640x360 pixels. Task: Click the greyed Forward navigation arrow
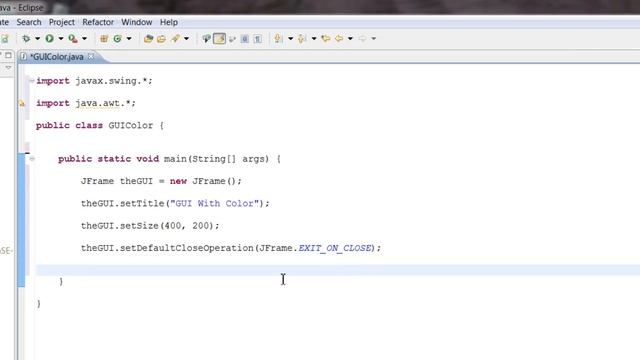[362, 38]
